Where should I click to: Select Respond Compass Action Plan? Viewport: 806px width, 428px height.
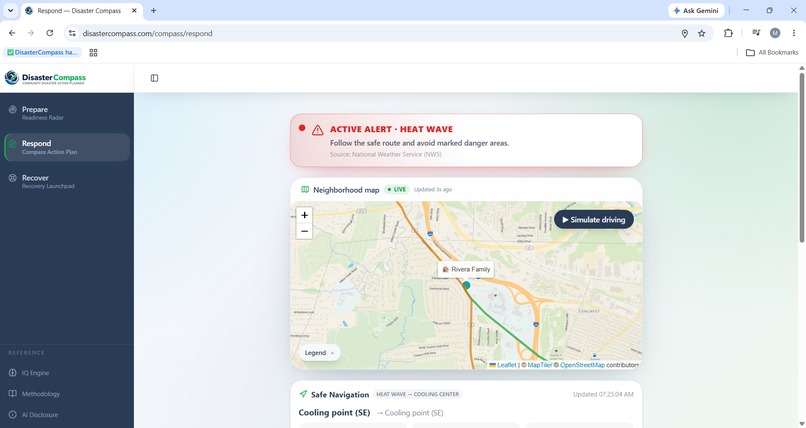click(67, 147)
